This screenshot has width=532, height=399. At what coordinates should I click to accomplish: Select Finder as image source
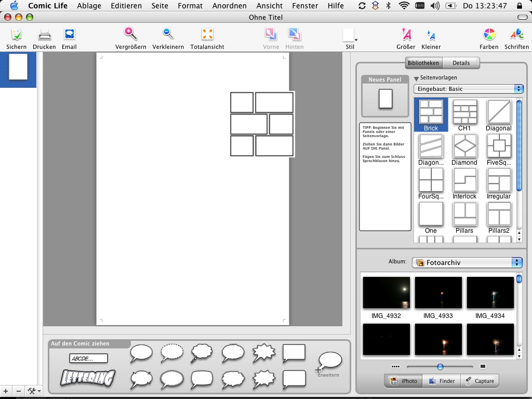coord(442,381)
